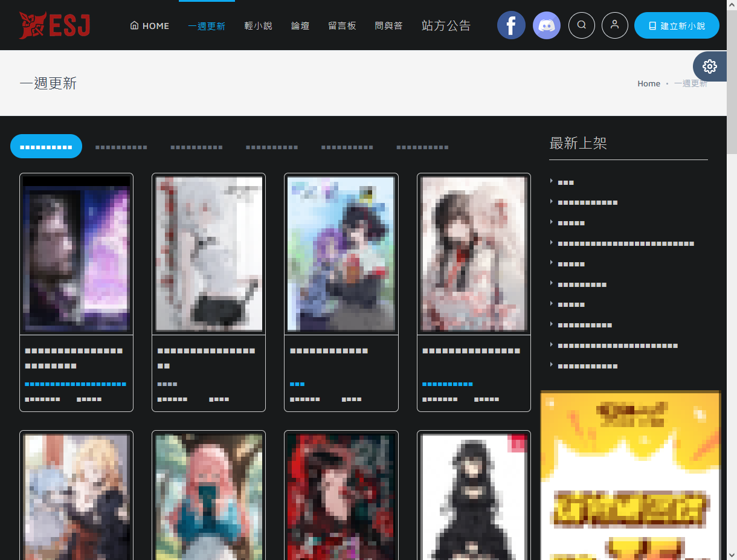Screen dimensions: 737x560
Task: Click the search magnifier icon
Action: 582,25
